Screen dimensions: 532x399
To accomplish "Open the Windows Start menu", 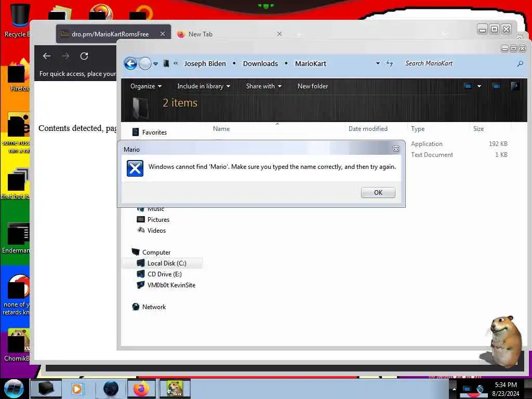I will (x=14, y=389).
